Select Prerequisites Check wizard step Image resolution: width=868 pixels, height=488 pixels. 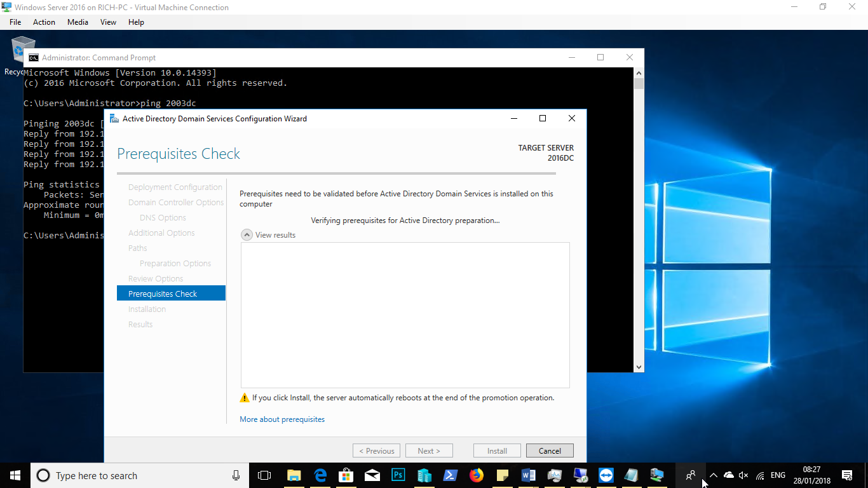[171, 294]
